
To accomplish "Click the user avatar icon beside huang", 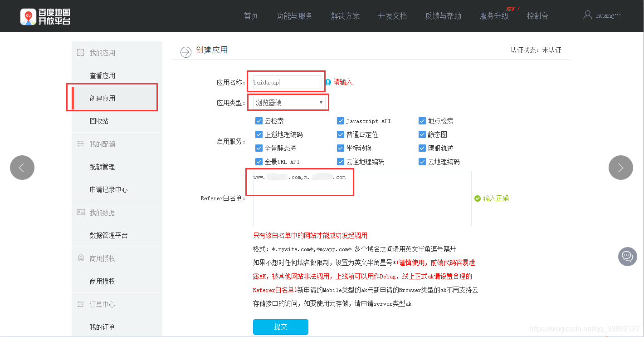I will (x=588, y=15).
